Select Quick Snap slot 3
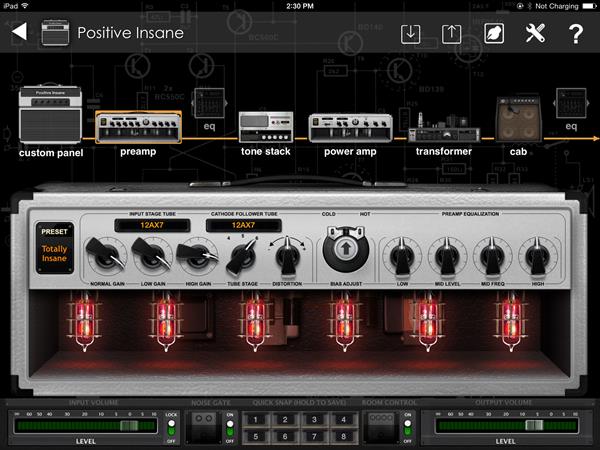The height and width of the screenshot is (450, 600). [314, 420]
